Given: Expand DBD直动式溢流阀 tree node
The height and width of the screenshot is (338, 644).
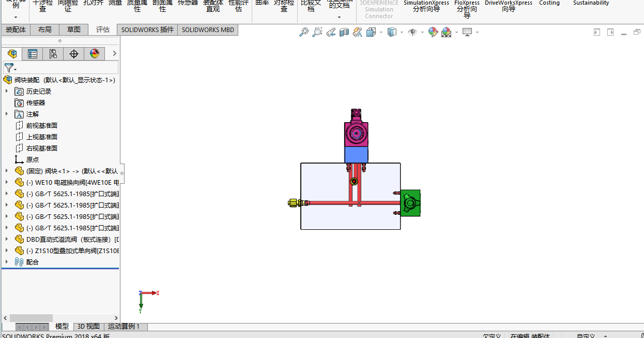Looking at the screenshot, I should 7,239.
